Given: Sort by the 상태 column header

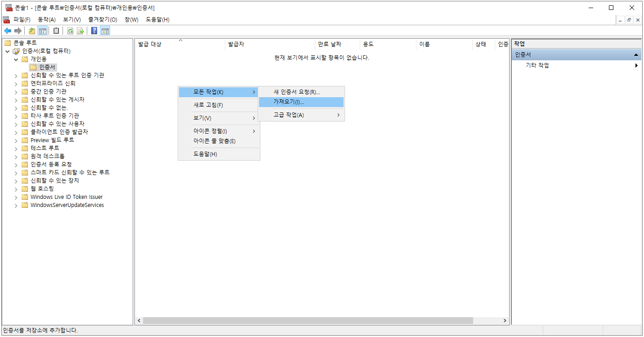Looking at the screenshot, I should [483, 44].
